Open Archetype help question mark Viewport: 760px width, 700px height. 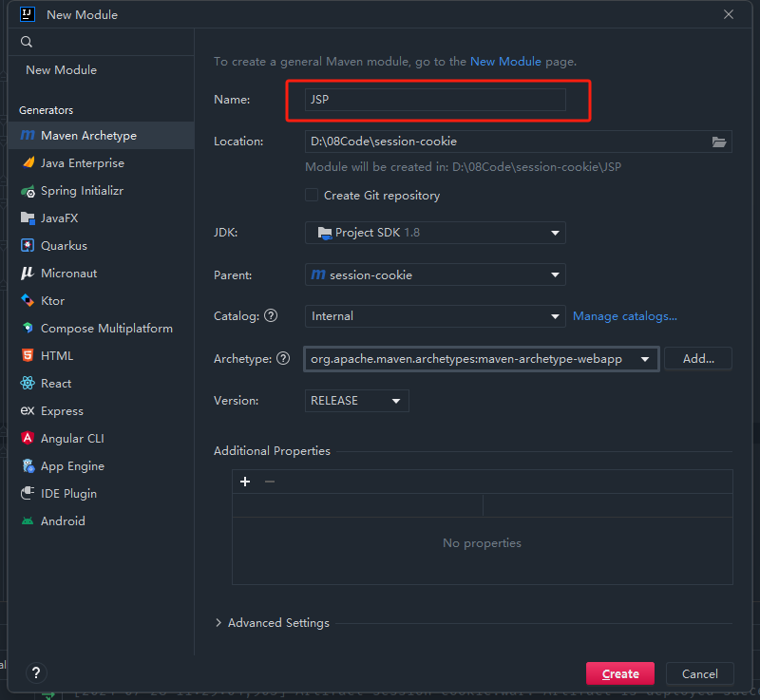pyautogui.click(x=283, y=358)
